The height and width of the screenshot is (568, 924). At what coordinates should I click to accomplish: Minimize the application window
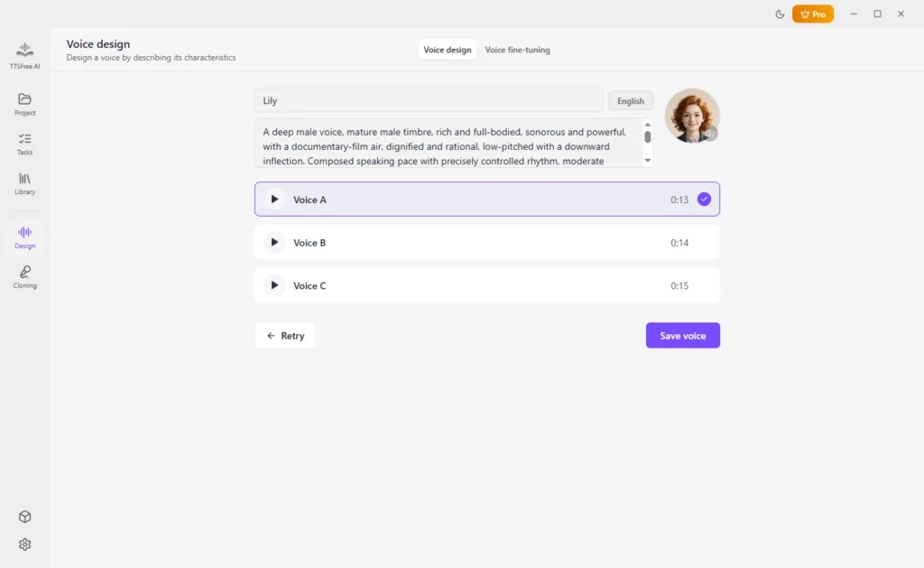[854, 14]
